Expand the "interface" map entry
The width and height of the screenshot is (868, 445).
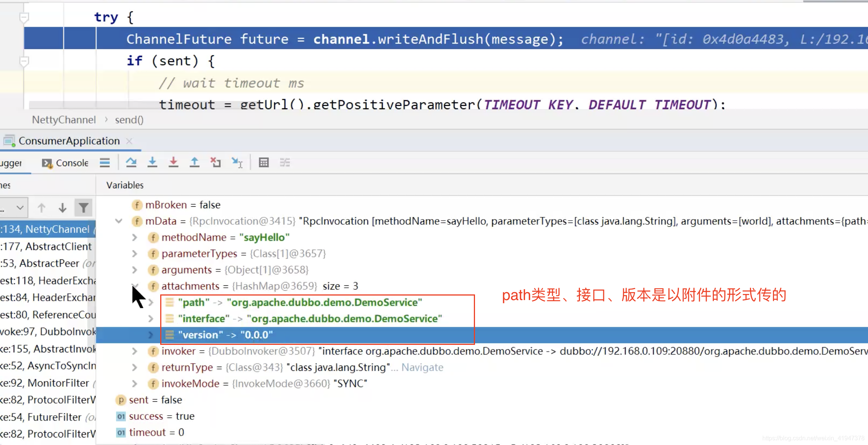pyautogui.click(x=151, y=319)
